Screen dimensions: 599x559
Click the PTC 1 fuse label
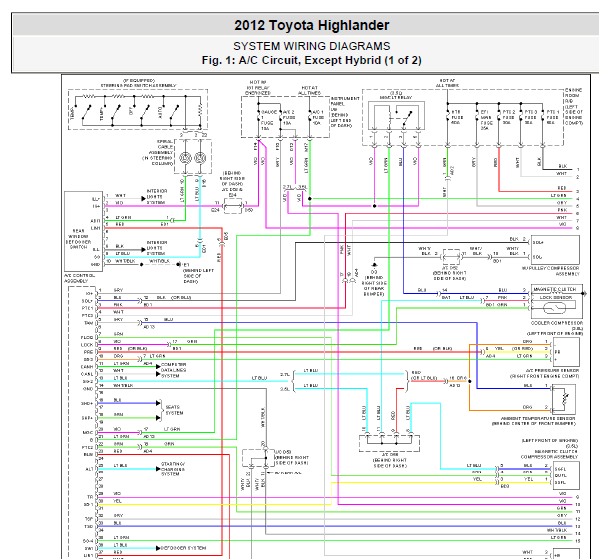pos(553,117)
